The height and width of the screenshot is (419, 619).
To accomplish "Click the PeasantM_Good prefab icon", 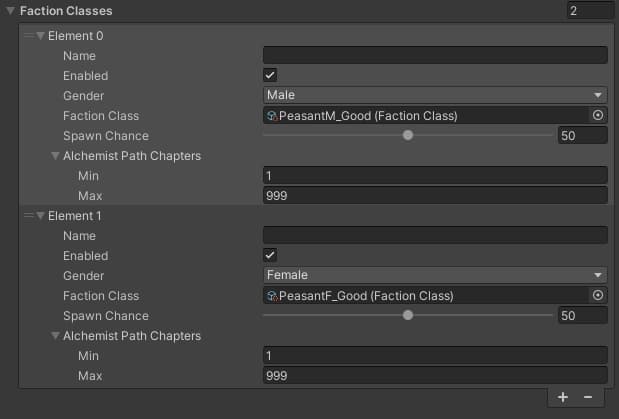I will coord(272,116).
